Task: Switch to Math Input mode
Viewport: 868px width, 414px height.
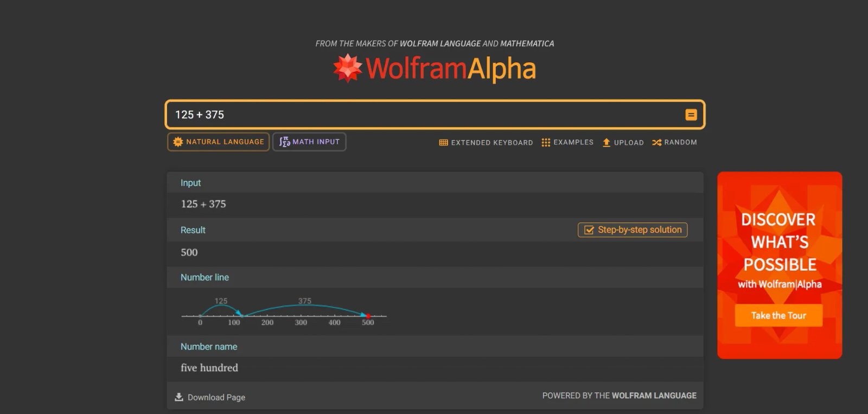Action: tap(309, 142)
